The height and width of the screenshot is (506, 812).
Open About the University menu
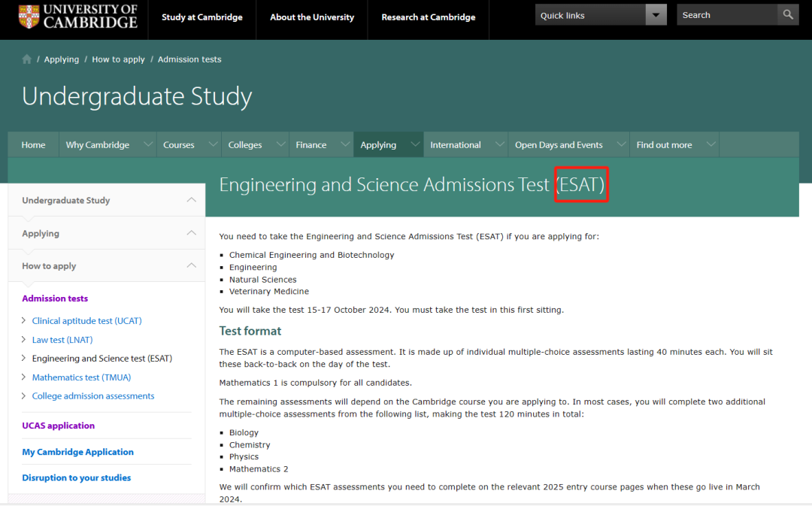coord(312,17)
